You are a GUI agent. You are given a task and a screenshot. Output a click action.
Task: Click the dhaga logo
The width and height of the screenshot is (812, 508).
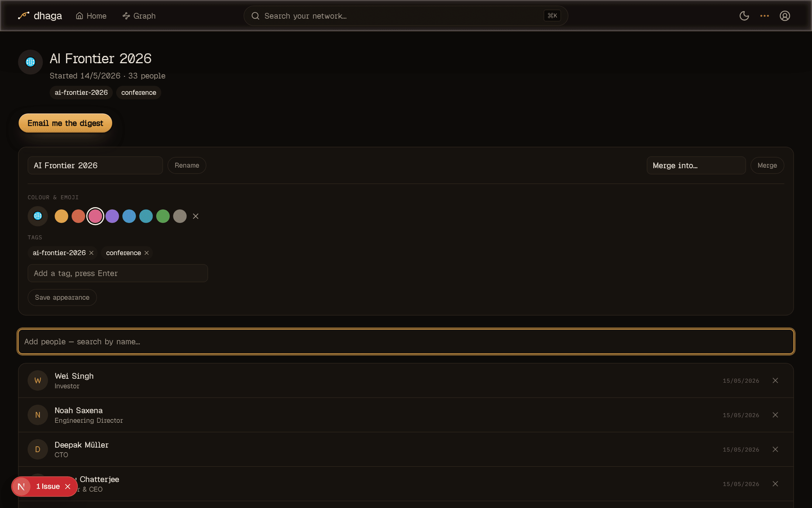(40, 16)
